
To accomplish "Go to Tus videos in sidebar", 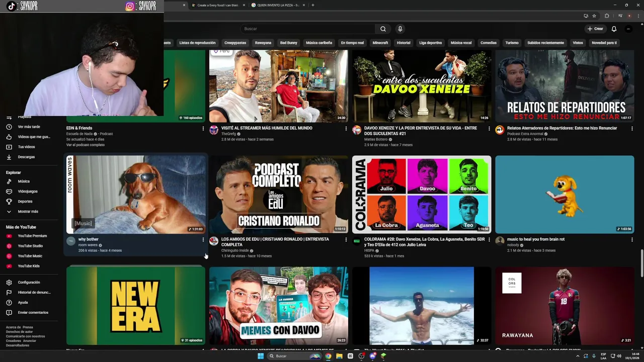I will pyautogui.click(x=26, y=147).
